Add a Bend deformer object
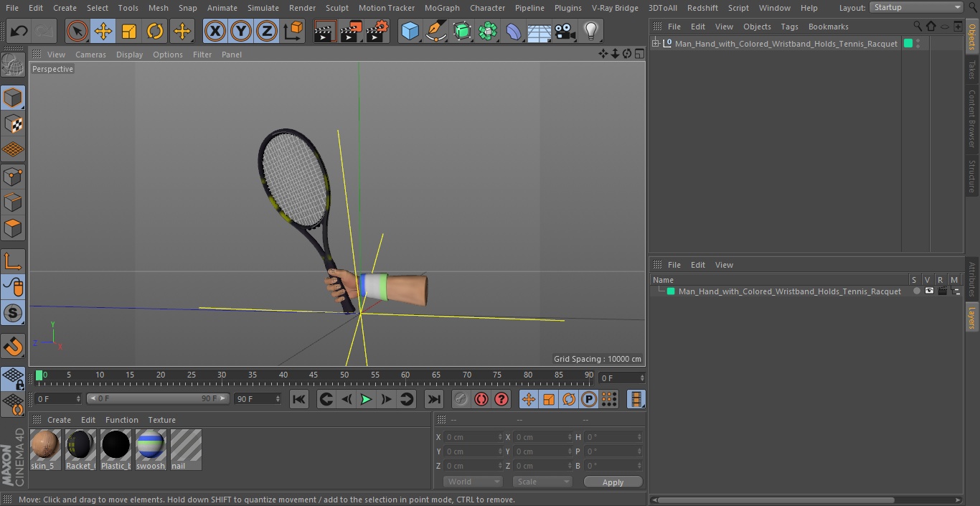 (514, 31)
